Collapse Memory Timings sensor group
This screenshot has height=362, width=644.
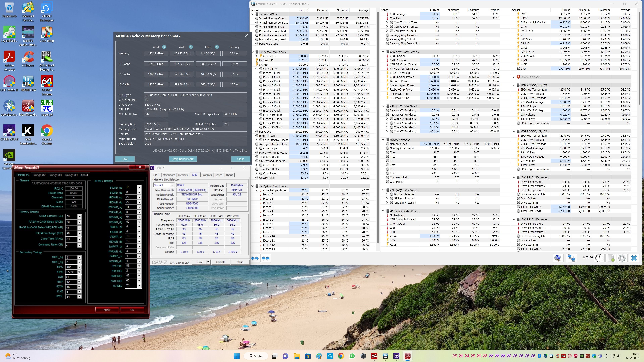383,140
